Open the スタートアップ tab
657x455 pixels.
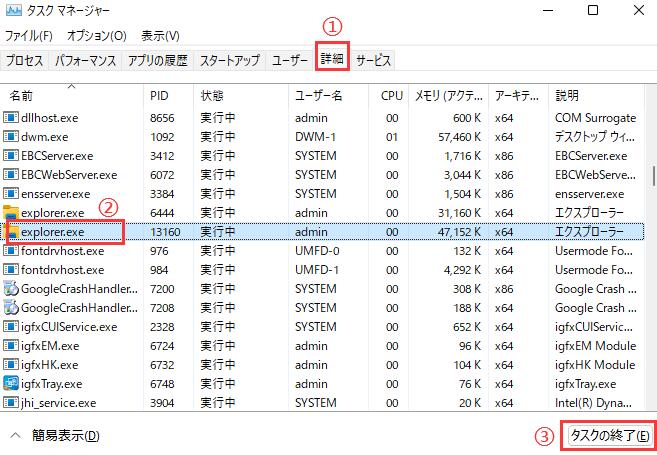click(230, 61)
